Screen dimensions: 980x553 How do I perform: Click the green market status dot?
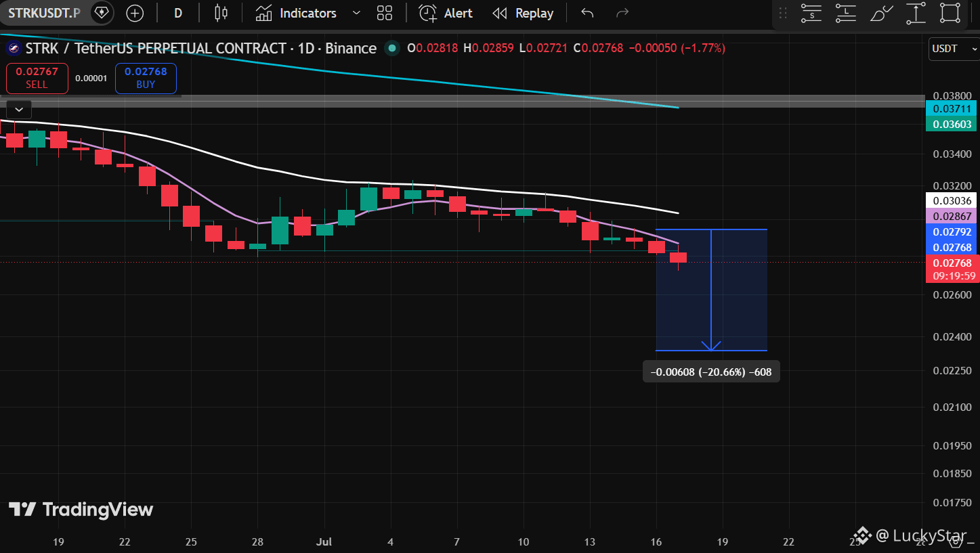coord(391,48)
